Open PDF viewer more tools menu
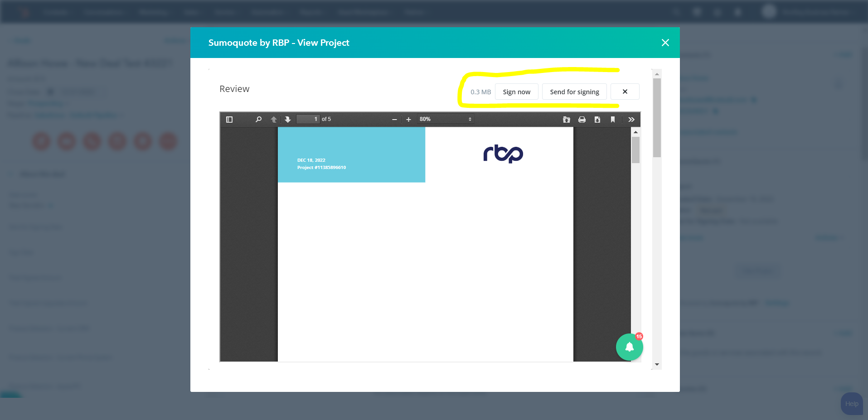 [x=631, y=120]
